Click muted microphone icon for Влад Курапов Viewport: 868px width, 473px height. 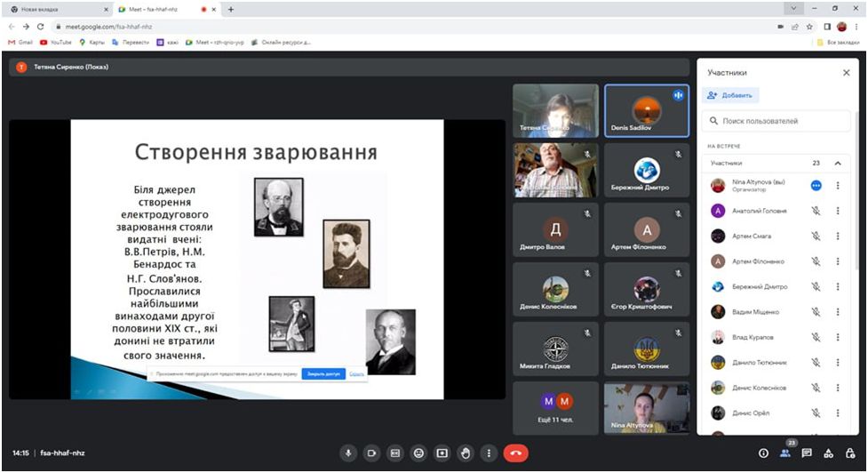816,337
